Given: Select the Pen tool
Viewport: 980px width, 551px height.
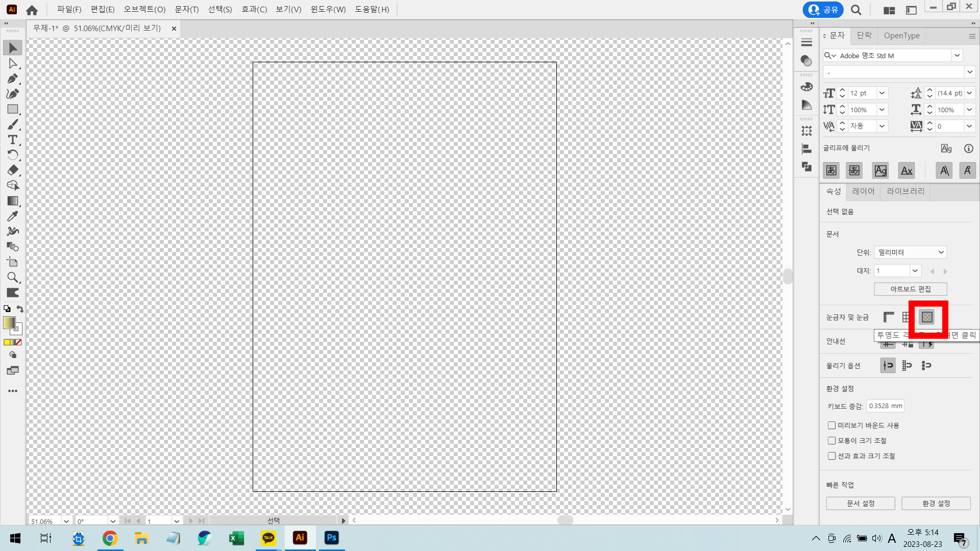Looking at the screenshot, I should (13, 79).
